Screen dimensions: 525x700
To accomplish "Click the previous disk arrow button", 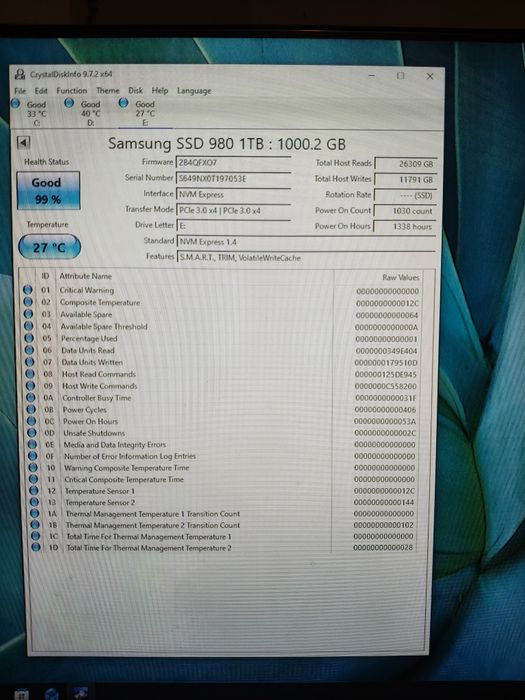I will 23,143.
